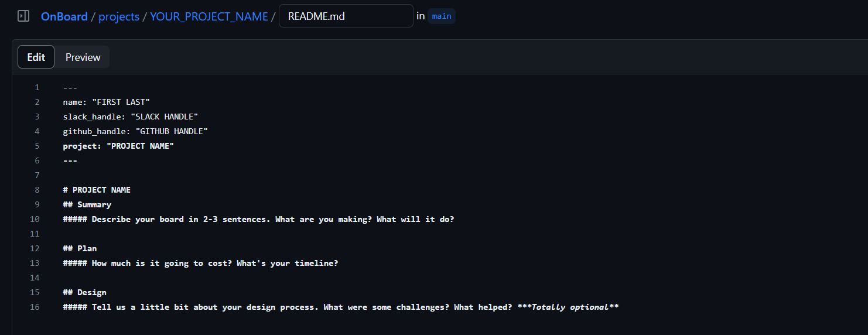The image size is (868, 335).
Task: Click line number 7 in the gutter
Action: pyautogui.click(x=37, y=175)
